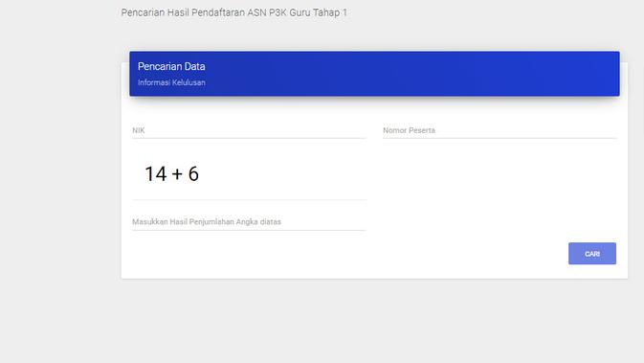This screenshot has width=644, height=363.
Task: Click the number 14 in the captcha
Action: click(x=156, y=173)
